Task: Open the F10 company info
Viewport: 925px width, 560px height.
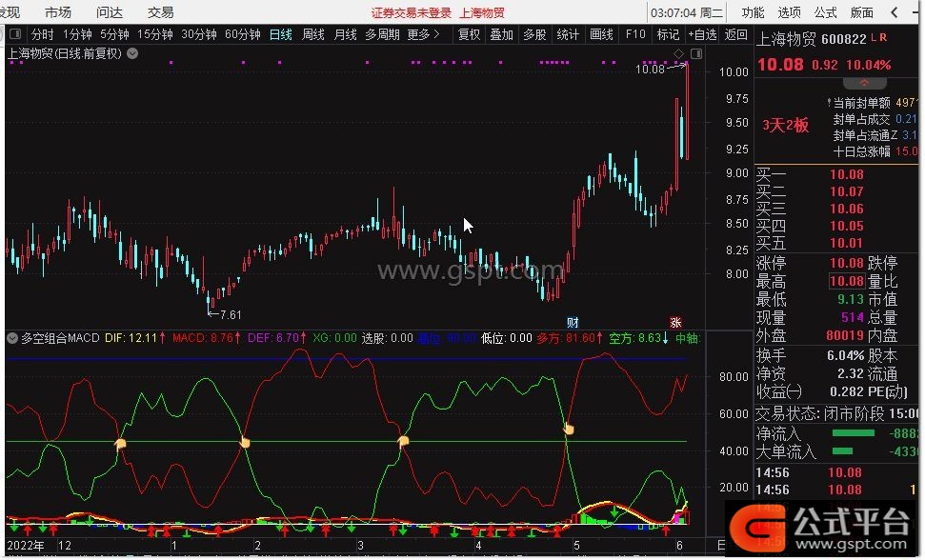Action: pos(635,35)
